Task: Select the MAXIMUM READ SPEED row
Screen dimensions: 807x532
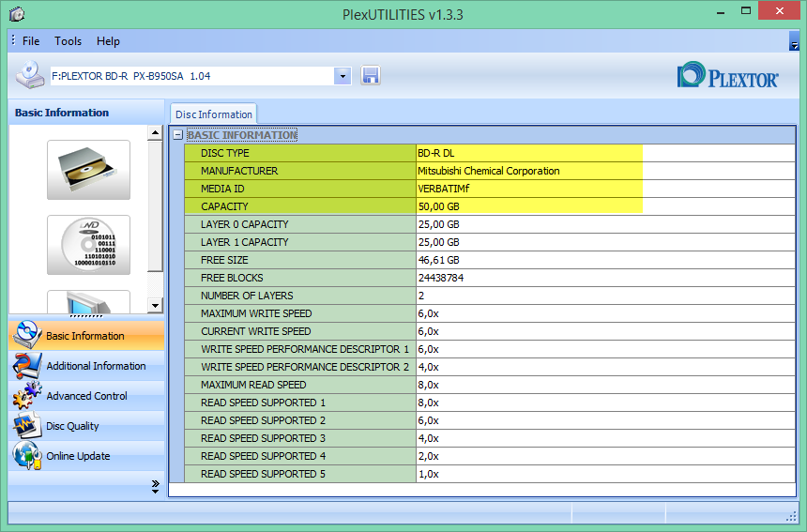Action: click(490, 385)
